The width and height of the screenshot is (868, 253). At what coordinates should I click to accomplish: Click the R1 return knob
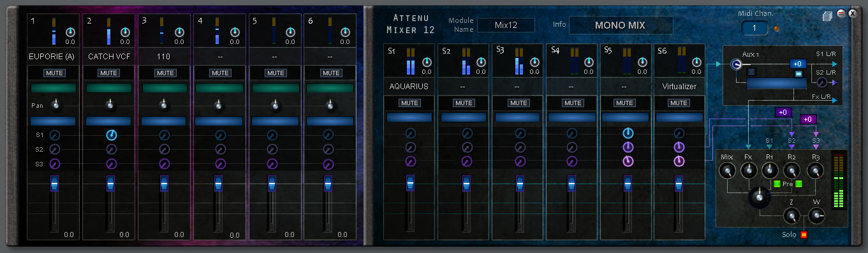(770, 171)
